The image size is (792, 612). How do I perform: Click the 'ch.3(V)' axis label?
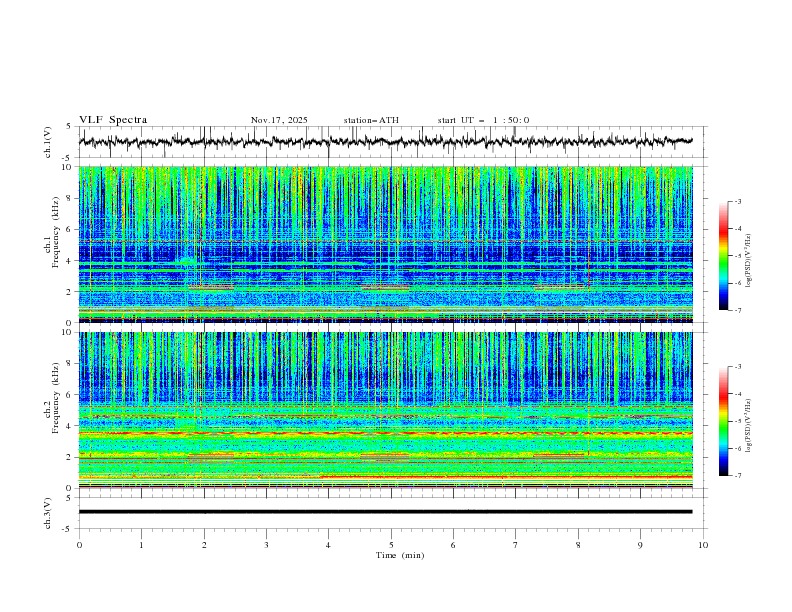pos(49,513)
